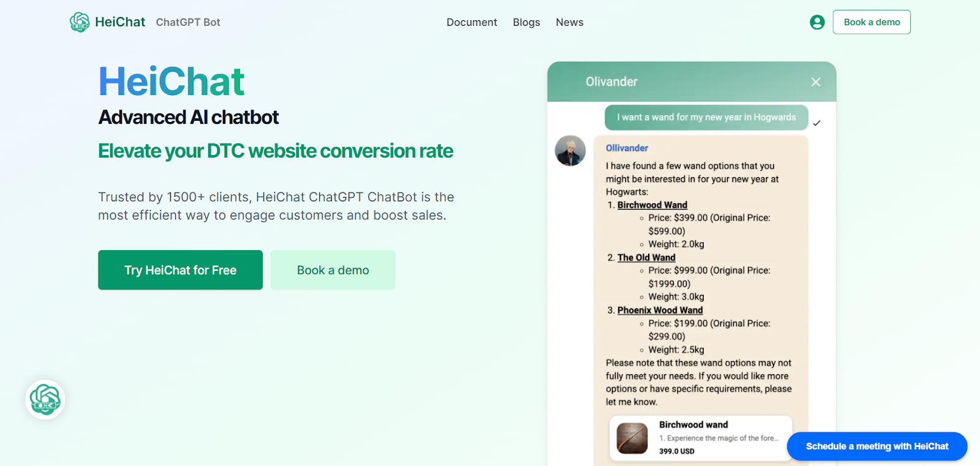The width and height of the screenshot is (980, 466).
Task: Click the Price: $999.00 line
Action: 709,277
